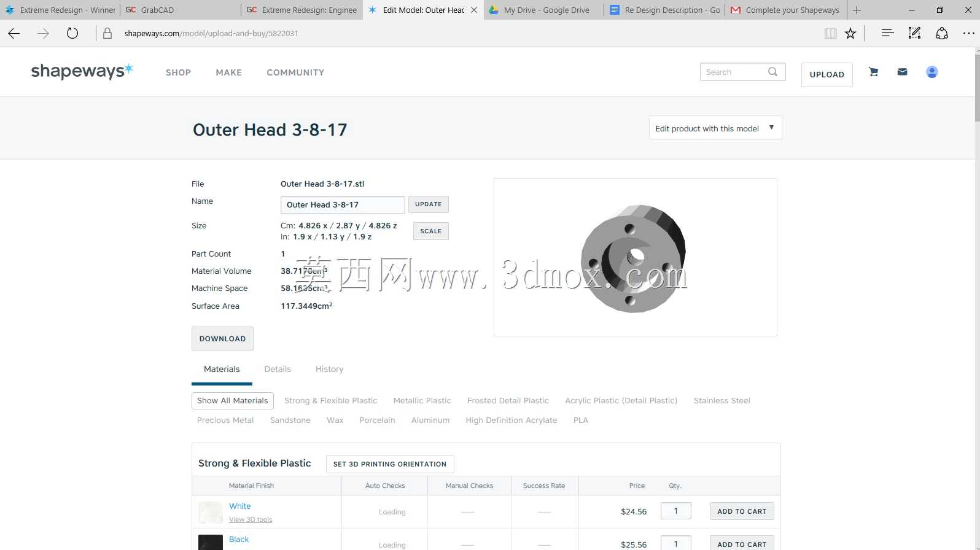Close the Edit Model tab

[474, 10]
